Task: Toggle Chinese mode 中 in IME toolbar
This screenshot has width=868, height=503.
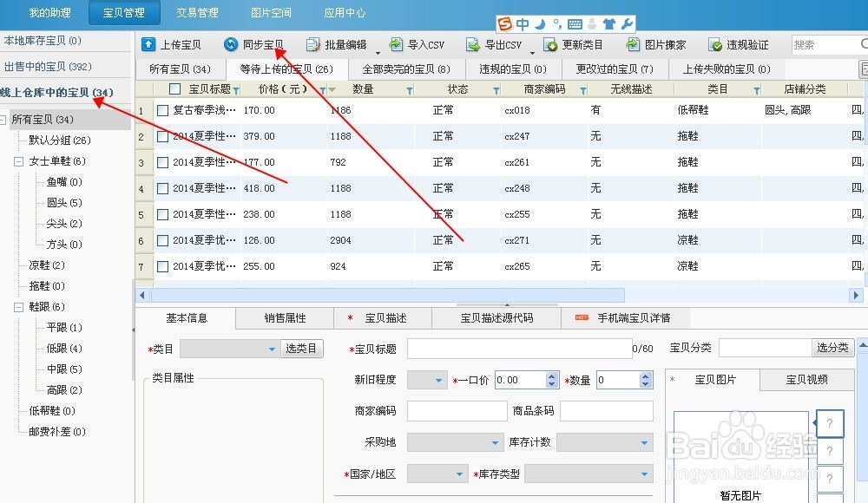Action: pos(523,23)
